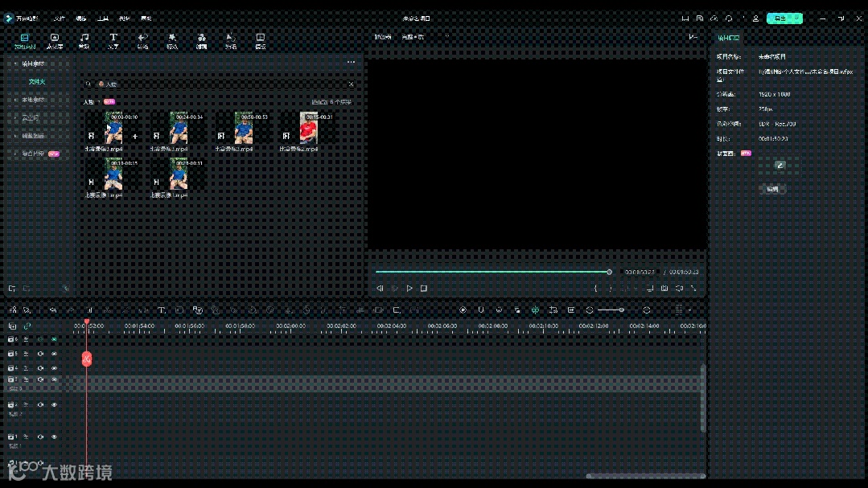The image size is (868, 488).
Task: Select clip thumbnail marked 00:24-00:34
Action: pyautogui.click(x=179, y=128)
